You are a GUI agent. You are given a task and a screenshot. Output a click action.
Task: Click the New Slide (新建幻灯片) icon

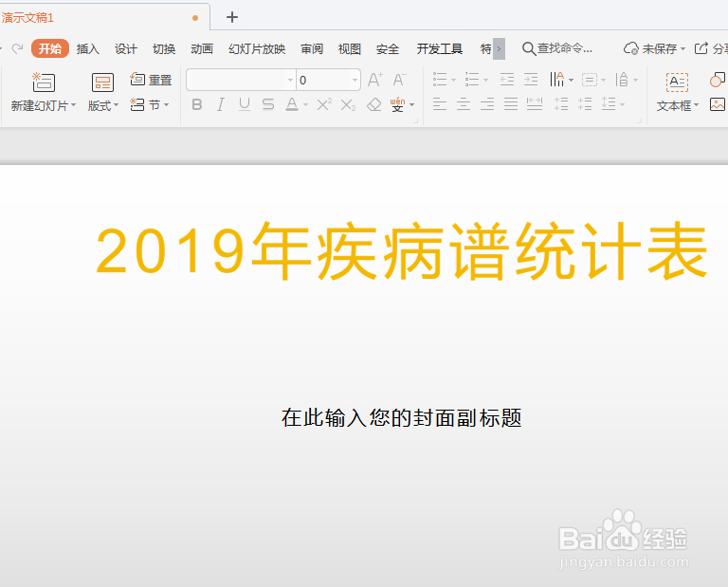(44, 83)
